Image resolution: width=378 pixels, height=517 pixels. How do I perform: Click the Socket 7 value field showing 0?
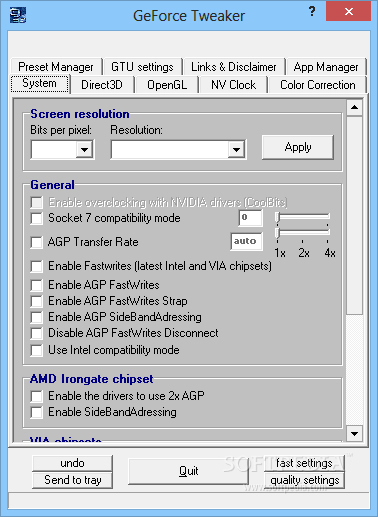tap(251, 218)
